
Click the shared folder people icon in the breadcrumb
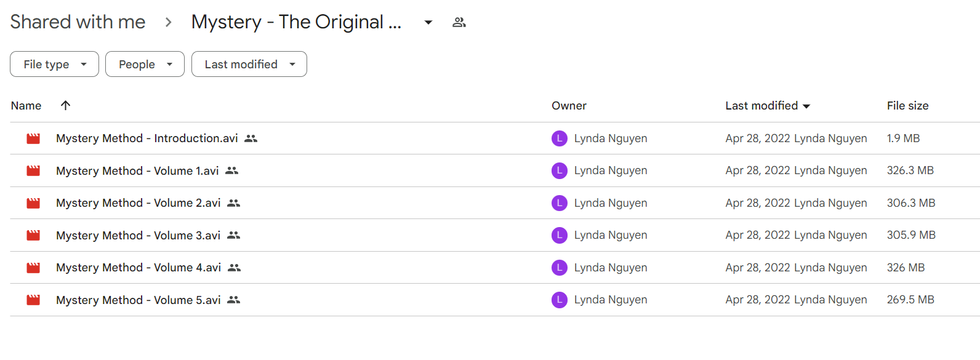pyautogui.click(x=459, y=23)
